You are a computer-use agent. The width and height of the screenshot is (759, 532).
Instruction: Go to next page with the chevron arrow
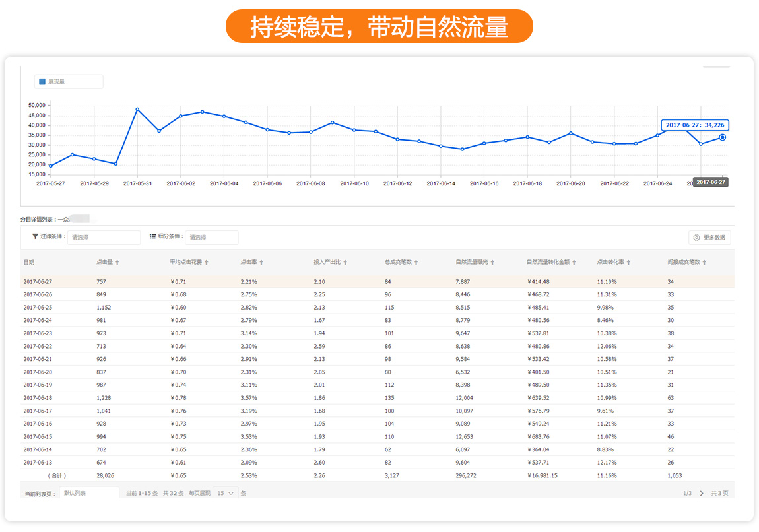pyautogui.click(x=702, y=493)
